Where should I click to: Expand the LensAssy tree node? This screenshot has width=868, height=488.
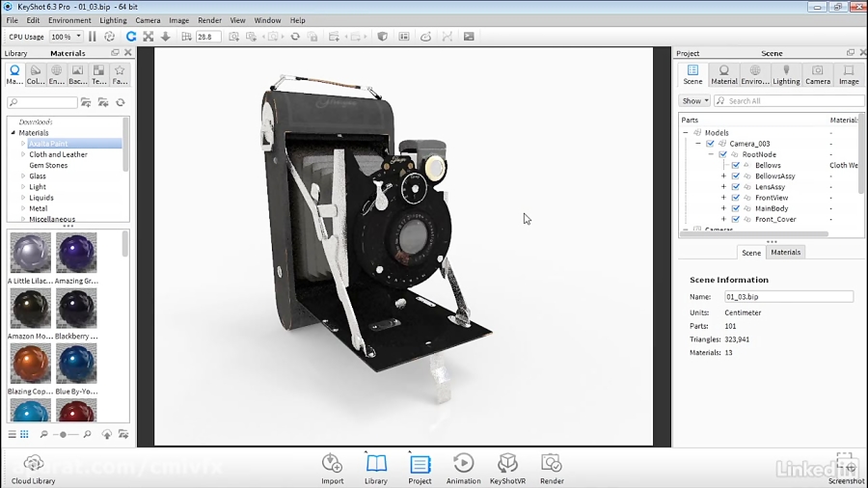723,187
